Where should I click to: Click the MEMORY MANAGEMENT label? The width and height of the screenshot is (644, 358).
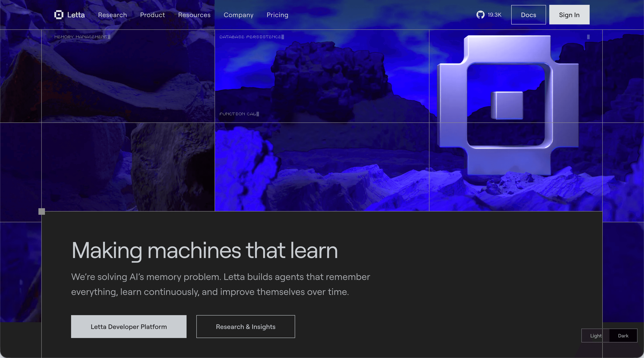(81, 37)
